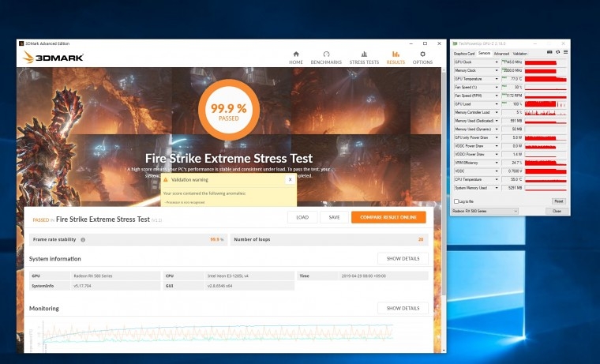
Task: Open the Results section in 3DMark
Action: pos(396,58)
